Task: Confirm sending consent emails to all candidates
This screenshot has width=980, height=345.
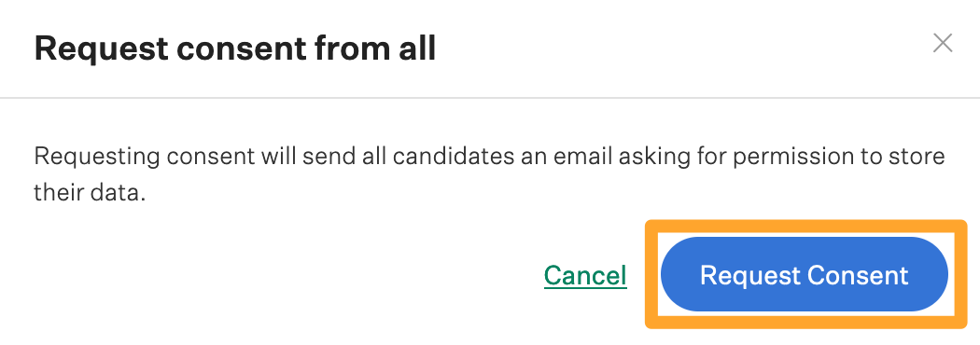Action: [805, 274]
